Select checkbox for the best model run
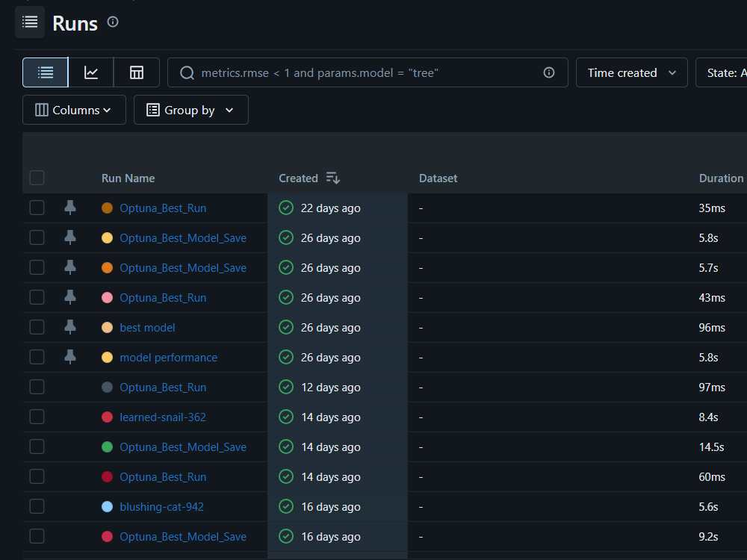747x560 pixels. [37, 327]
